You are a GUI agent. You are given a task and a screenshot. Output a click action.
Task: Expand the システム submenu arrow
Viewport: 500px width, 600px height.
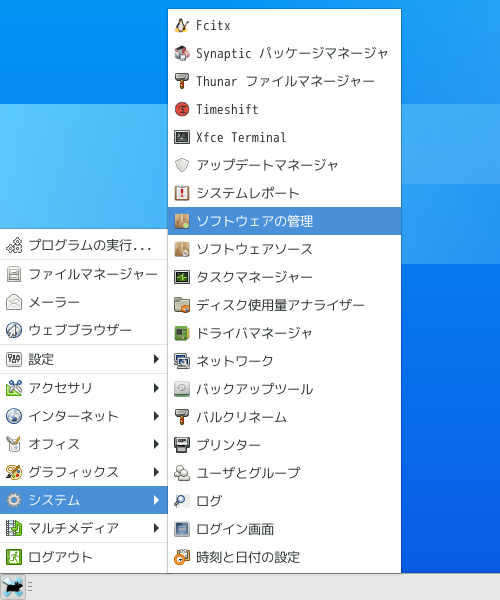coord(156,500)
